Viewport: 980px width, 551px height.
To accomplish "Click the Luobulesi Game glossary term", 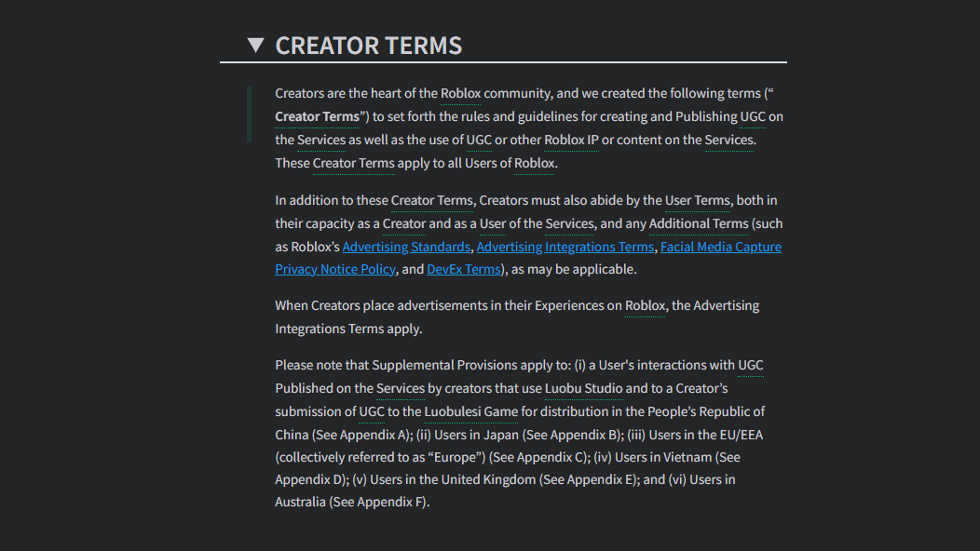I will (470, 411).
